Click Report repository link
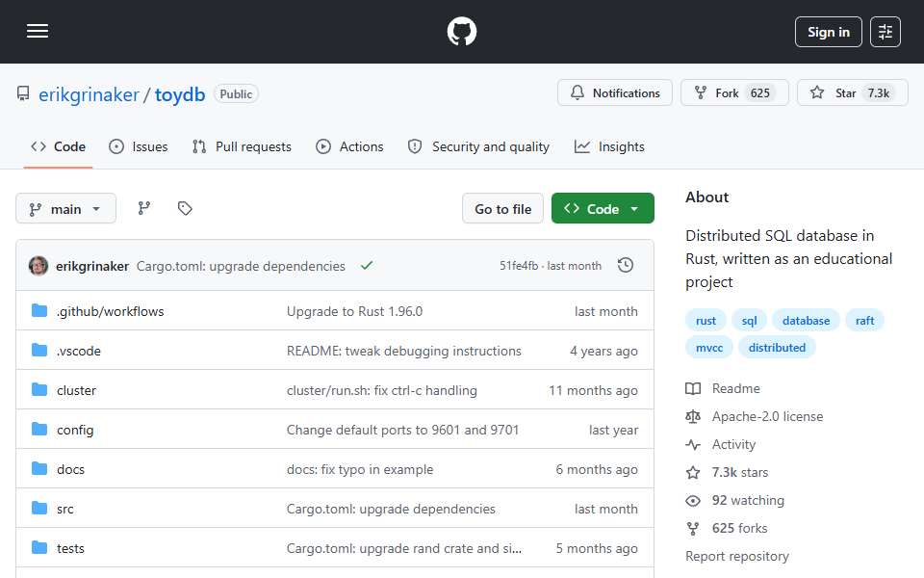This screenshot has width=924, height=578. click(x=736, y=556)
